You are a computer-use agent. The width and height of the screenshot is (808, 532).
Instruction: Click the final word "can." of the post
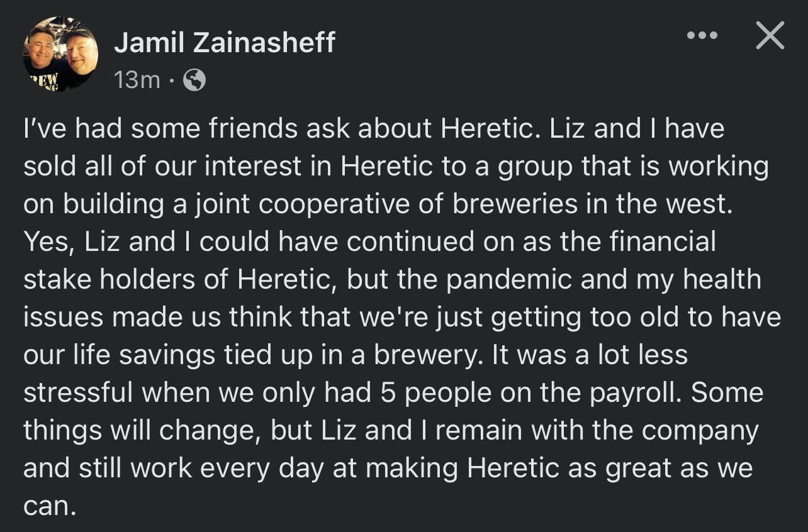(50, 506)
